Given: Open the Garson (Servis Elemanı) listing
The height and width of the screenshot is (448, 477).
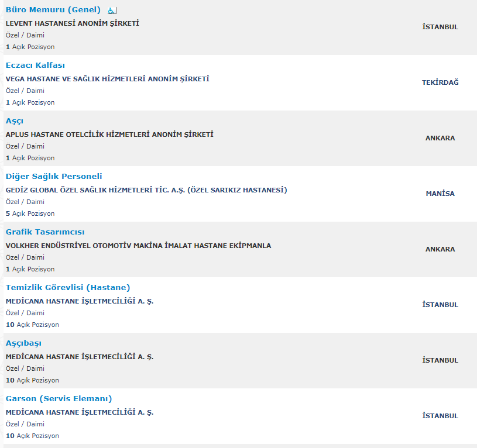Looking at the screenshot, I should (x=59, y=399).
